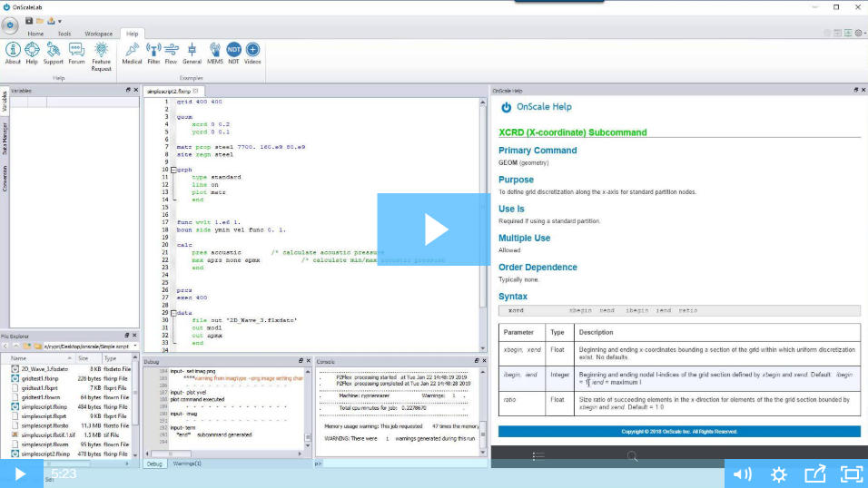868x488 pixels.
Task: Open the Videos icon in Examples
Action: (x=252, y=54)
